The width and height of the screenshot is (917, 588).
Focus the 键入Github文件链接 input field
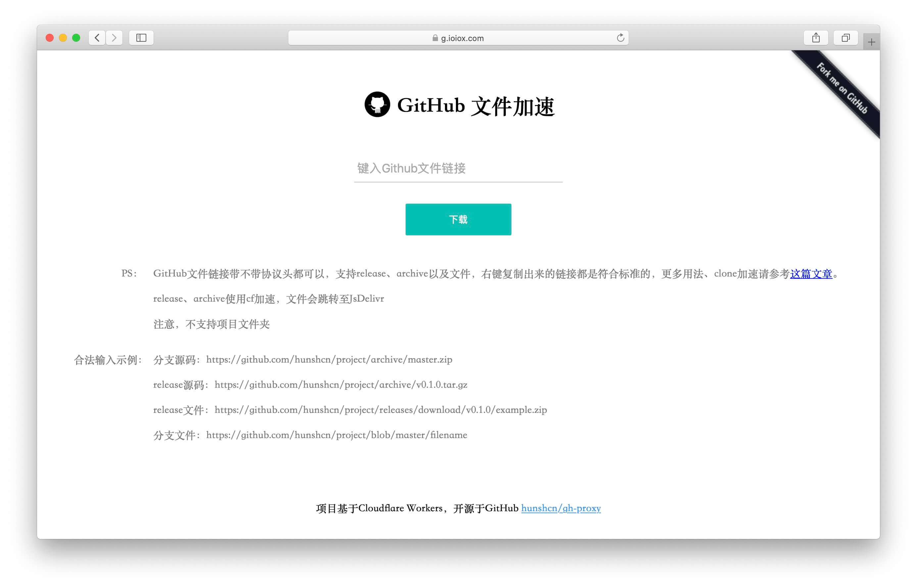(458, 169)
